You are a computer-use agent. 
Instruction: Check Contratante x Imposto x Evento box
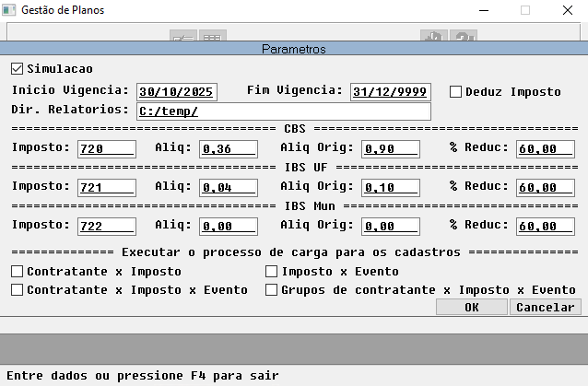point(17,289)
